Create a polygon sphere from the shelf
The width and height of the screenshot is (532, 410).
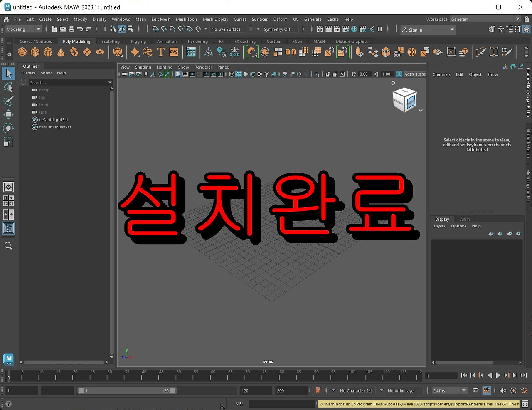(x=22, y=52)
